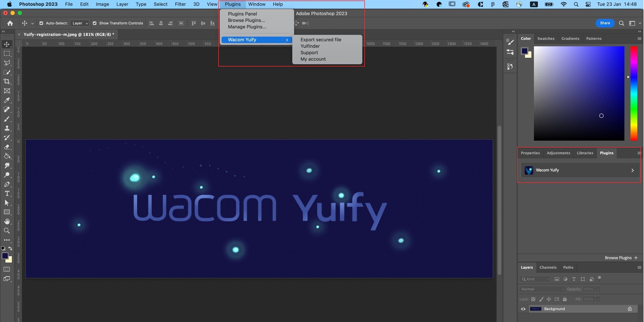
Task: Select the Eraser tool
Action: [7, 147]
